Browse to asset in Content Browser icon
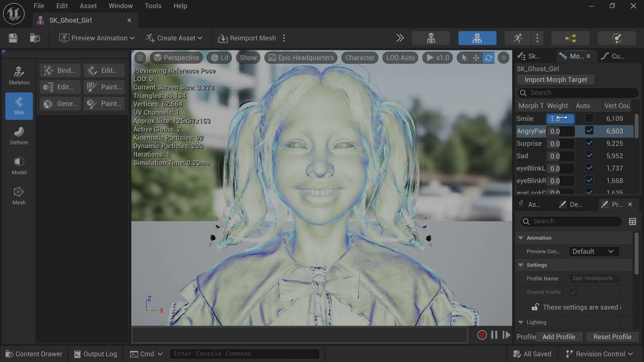 coord(35,38)
